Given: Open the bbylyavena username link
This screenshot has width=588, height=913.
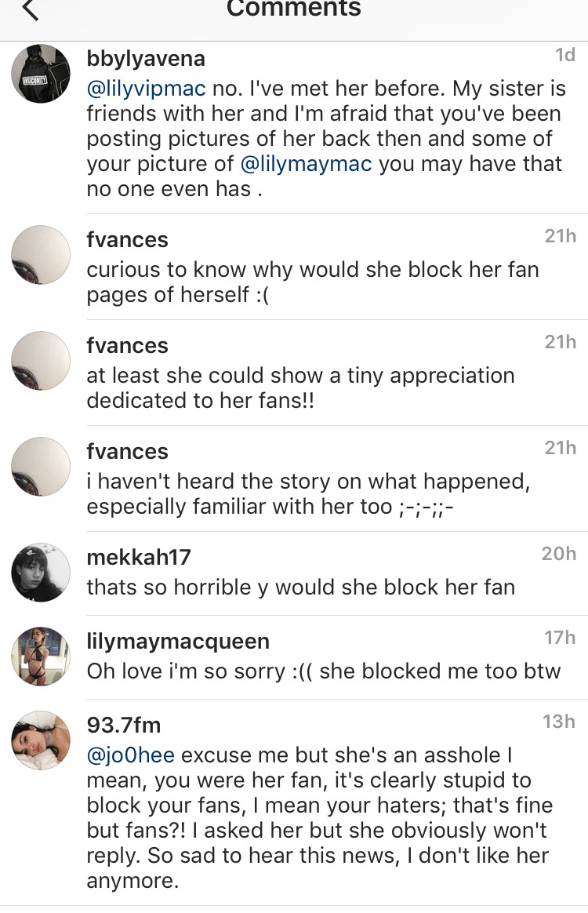Looking at the screenshot, I should [146, 58].
